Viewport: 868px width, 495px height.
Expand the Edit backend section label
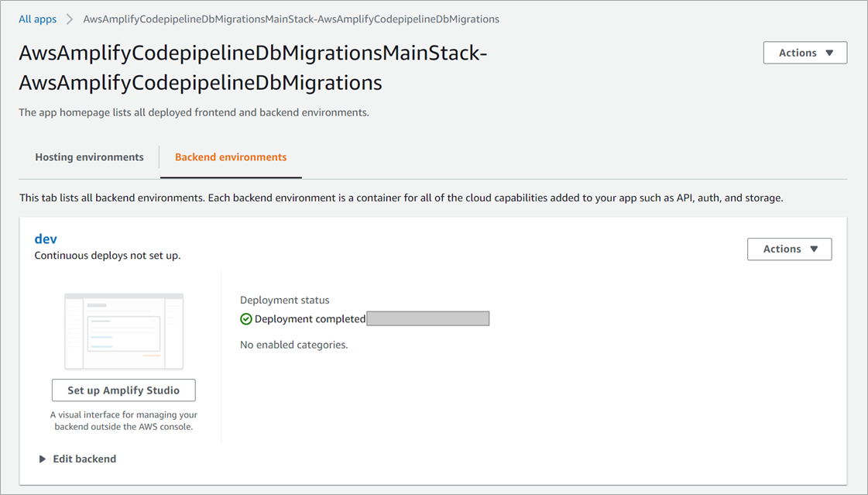coord(84,459)
